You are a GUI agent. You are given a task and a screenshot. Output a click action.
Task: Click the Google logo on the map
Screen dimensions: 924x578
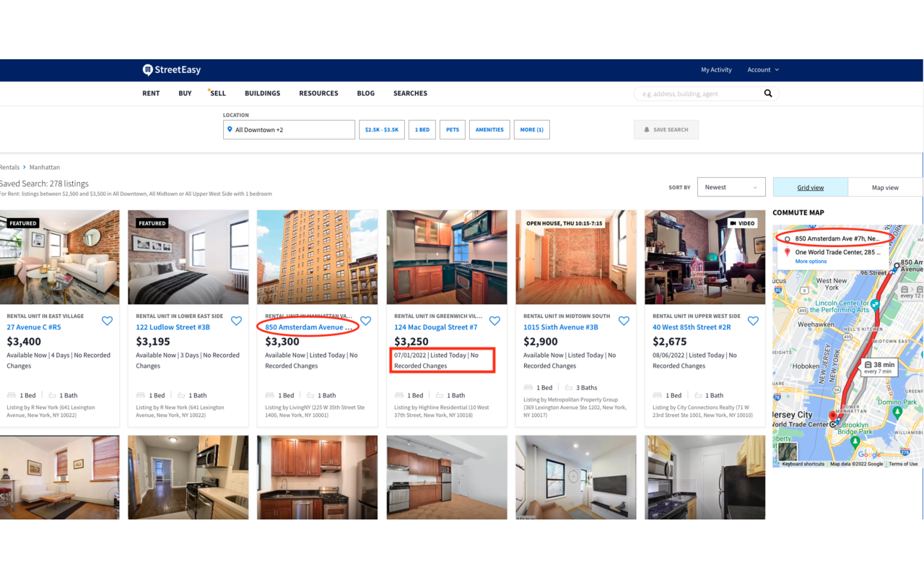click(870, 454)
